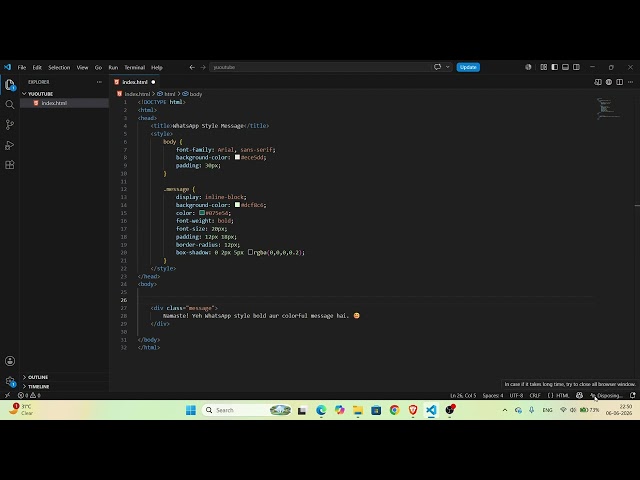
Task: Click Ln 26, Col 5 to go to line
Action: point(463,395)
